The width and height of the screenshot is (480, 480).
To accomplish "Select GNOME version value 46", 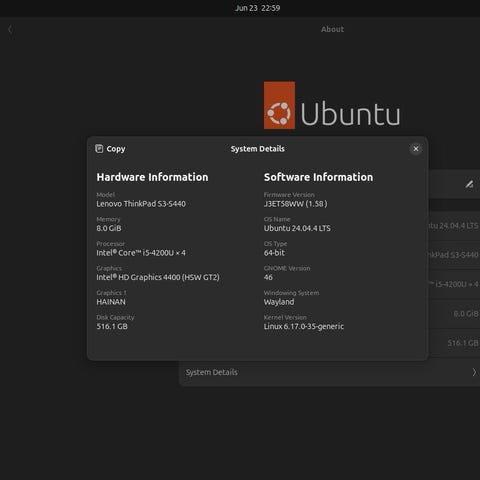I will [268, 277].
